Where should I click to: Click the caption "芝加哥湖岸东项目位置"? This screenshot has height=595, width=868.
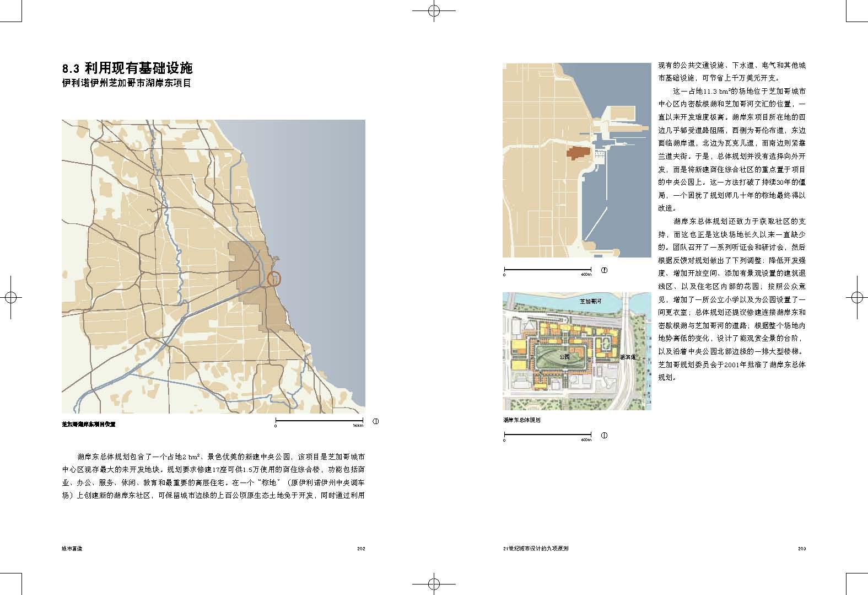point(89,425)
